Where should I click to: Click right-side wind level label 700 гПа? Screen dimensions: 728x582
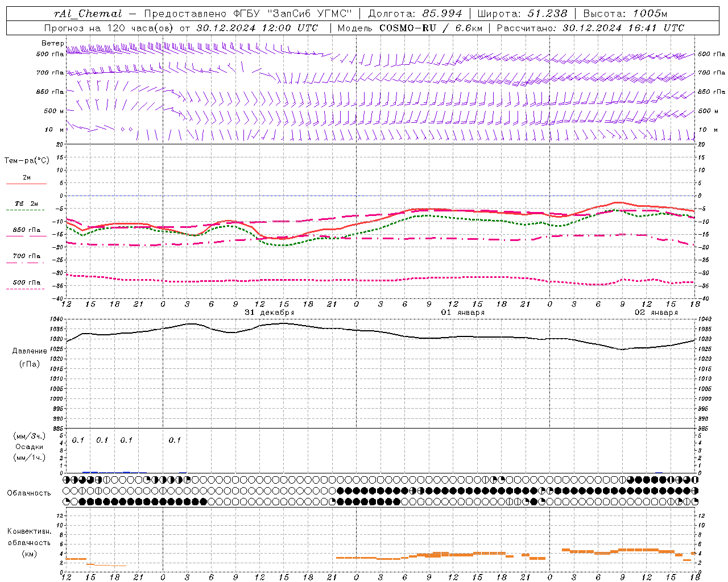point(712,73)
